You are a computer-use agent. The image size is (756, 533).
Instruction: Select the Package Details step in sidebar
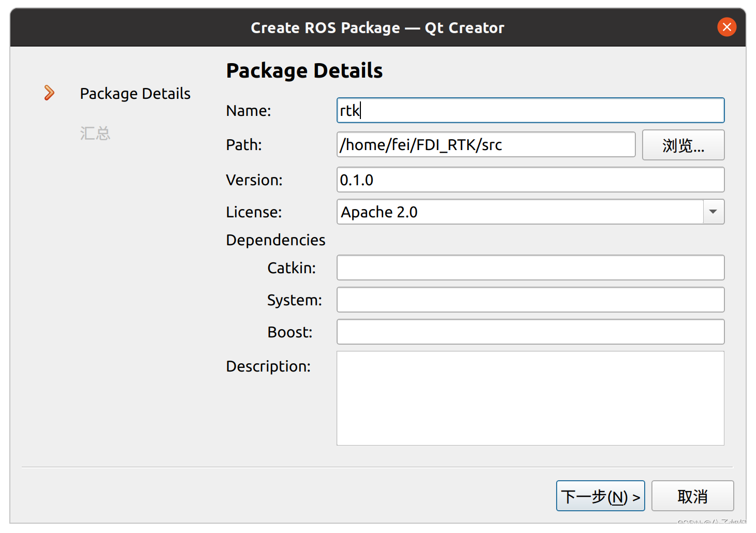(x=135, y=94)
